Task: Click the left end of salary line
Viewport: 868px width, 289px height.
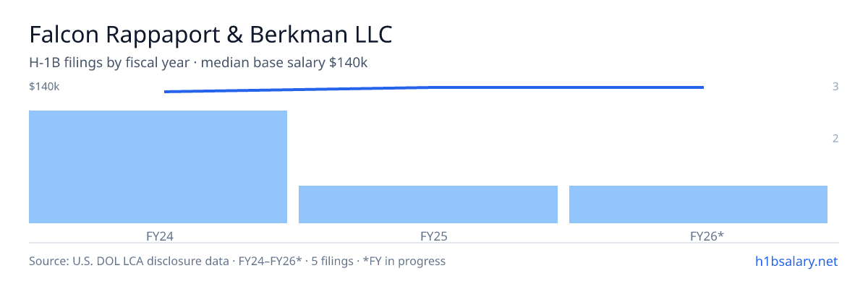Action: (165, 92)
